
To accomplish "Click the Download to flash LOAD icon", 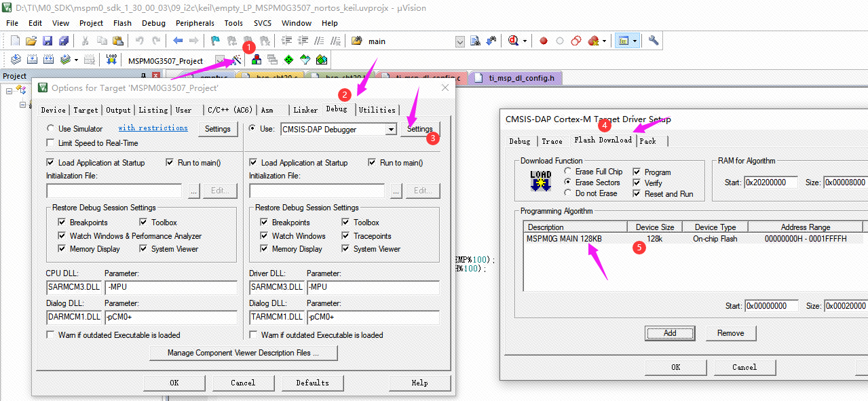I will click(x=111, y=60).
